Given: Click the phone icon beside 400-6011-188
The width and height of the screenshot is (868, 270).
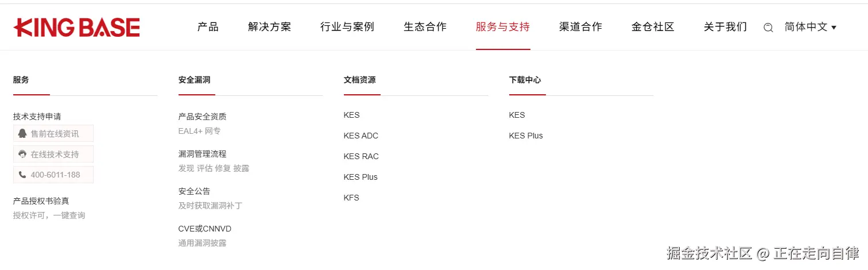Looking at the screenshot, I should (22, 175).
